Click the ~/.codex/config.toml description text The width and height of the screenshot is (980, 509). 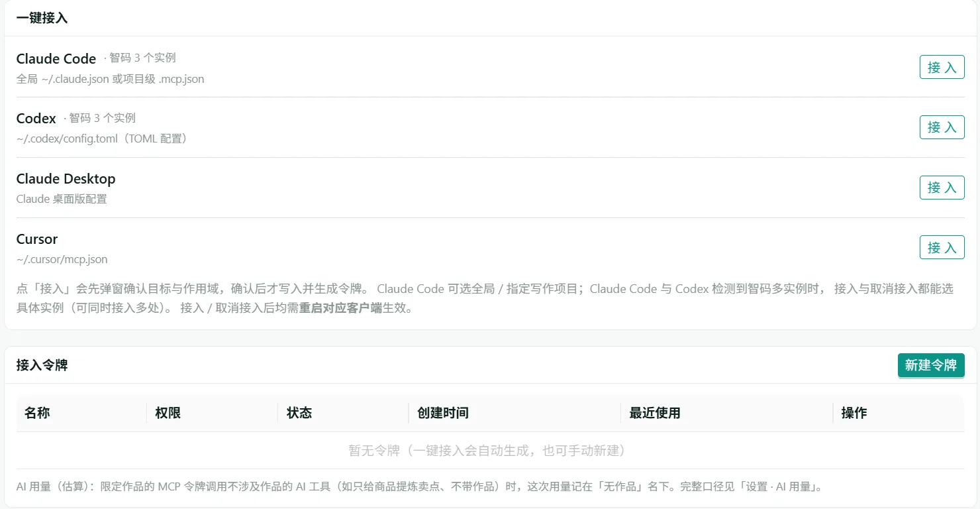pyautogui.click(x=102, y=139)
